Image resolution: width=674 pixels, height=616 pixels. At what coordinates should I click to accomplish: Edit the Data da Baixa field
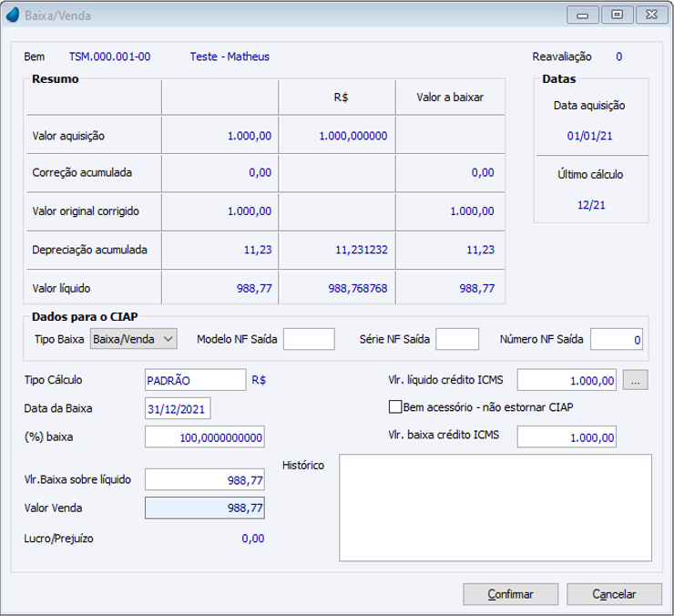tap(178, 408)
